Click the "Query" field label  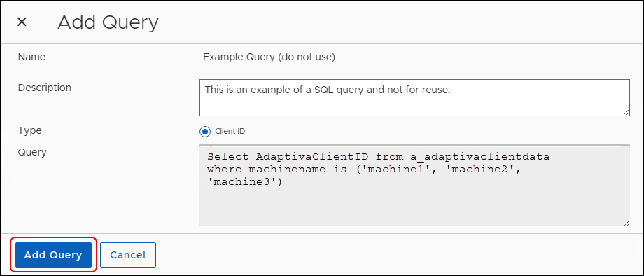(x=32, y=153)
